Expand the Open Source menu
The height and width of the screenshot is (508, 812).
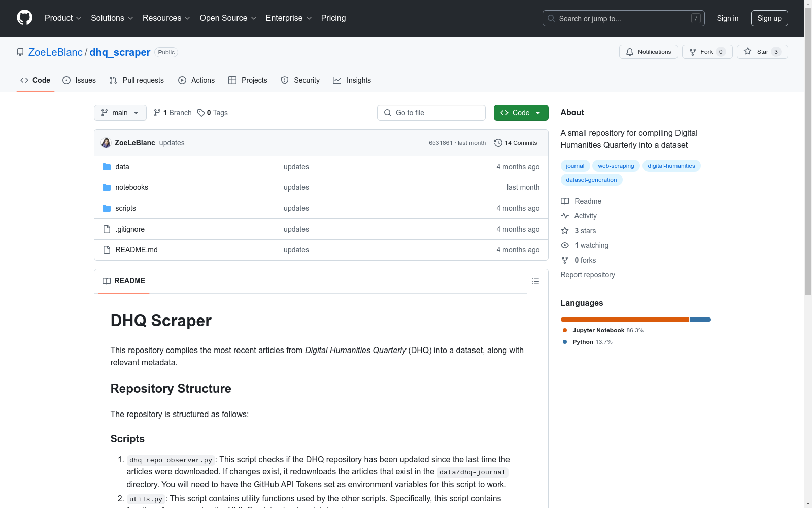pyautogui.click(x=228, y=18)
